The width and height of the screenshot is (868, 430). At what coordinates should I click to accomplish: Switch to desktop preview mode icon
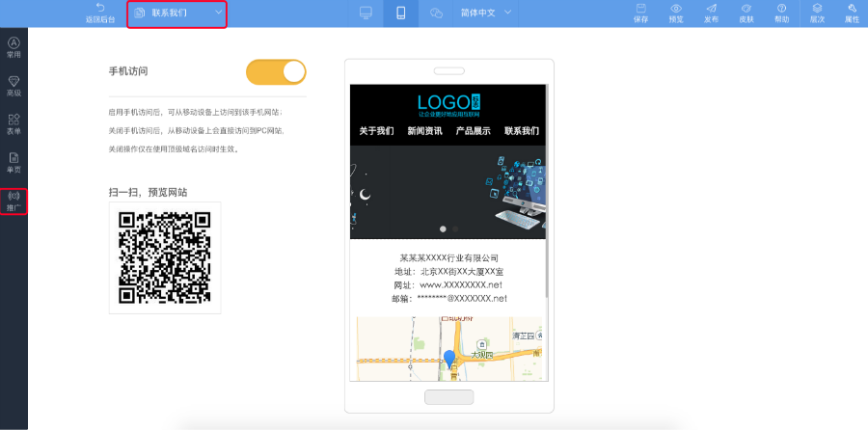tap(366, 13)
